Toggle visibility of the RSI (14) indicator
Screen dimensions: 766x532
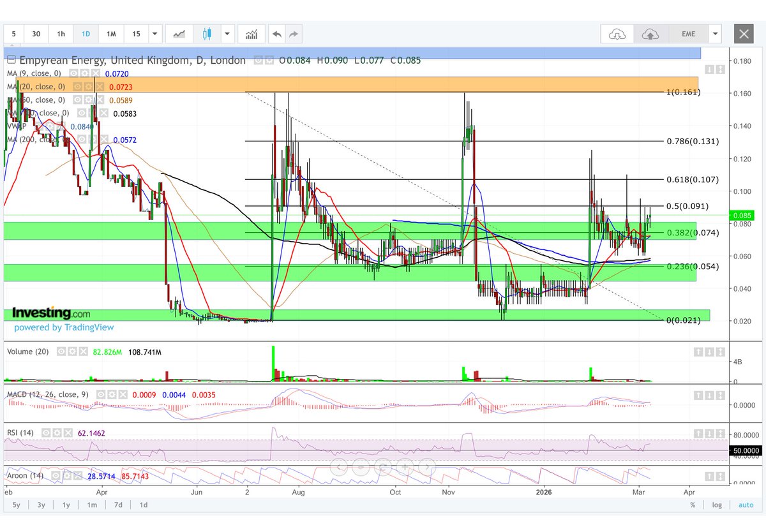pyautogui.click(x=45, y=432)
